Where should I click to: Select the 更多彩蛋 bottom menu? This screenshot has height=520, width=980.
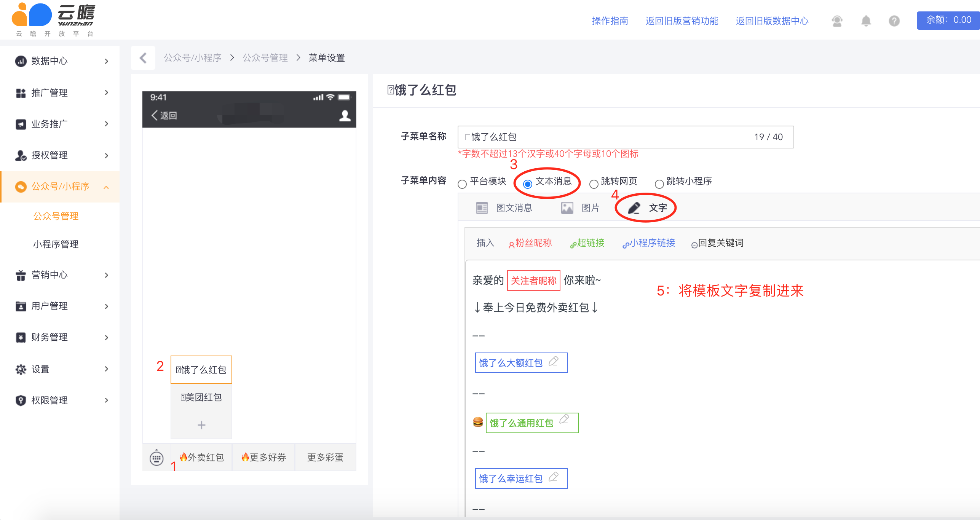326,457
